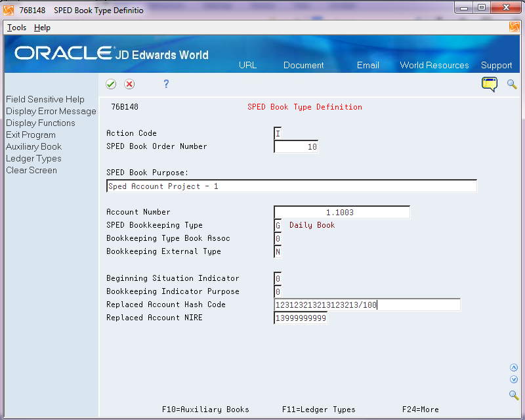Click the Oracle JD Edwards World logo
This screenshot has height=420, width=525.
[112, 54]
